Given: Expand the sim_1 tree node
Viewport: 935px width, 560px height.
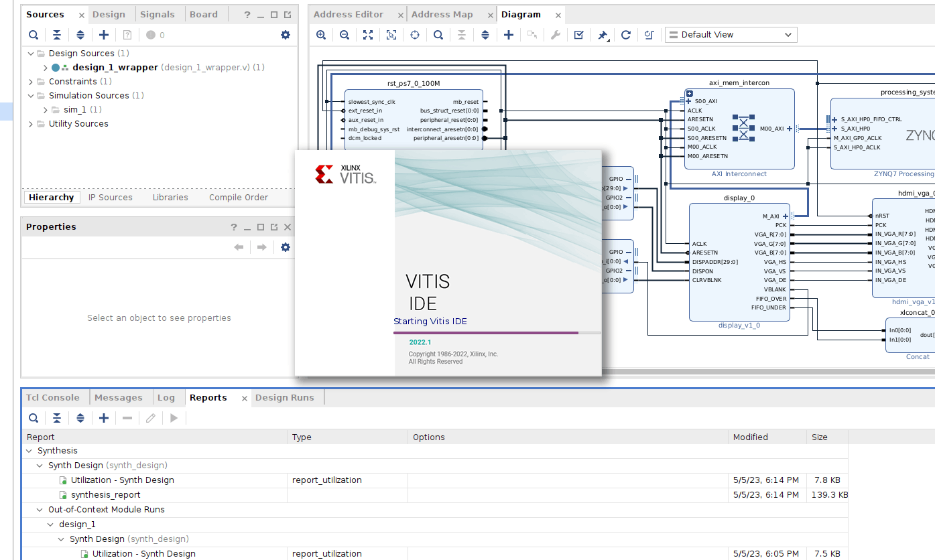Looking at the screenshot, I should (x=45, y=110).
